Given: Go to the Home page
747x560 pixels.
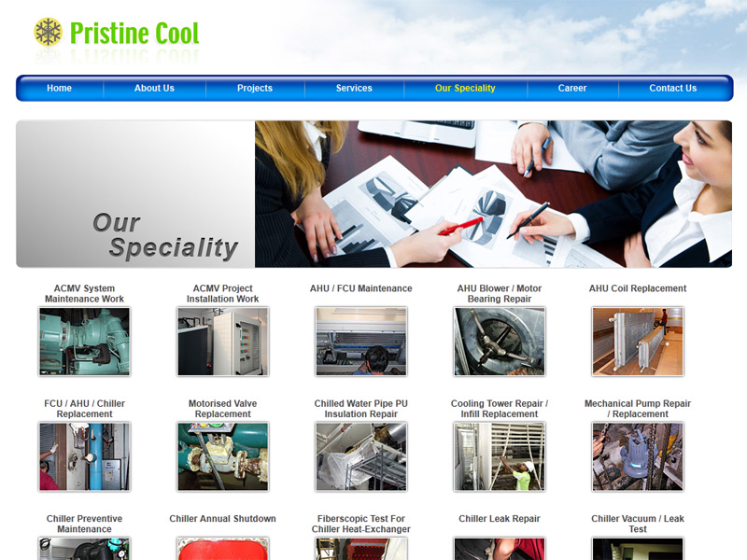Looking at the screenshot, I should click(59, 88).
